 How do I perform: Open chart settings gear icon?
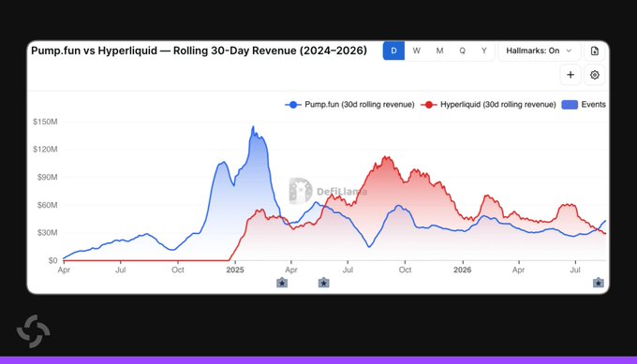coord(594,75)
